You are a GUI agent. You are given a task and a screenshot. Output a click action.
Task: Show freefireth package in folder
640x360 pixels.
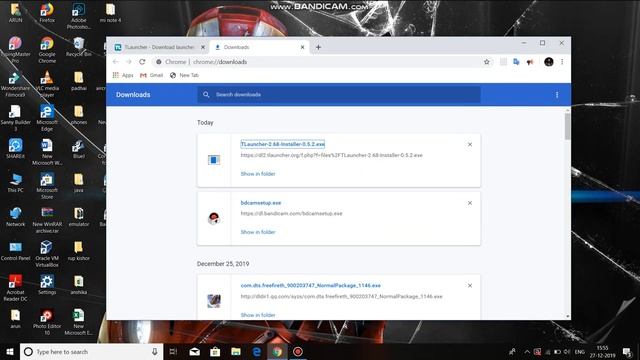[258, 315]
